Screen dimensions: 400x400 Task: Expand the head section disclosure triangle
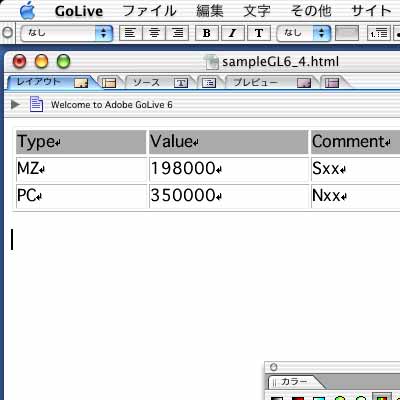pyautogui.click(x=15, y=104)
